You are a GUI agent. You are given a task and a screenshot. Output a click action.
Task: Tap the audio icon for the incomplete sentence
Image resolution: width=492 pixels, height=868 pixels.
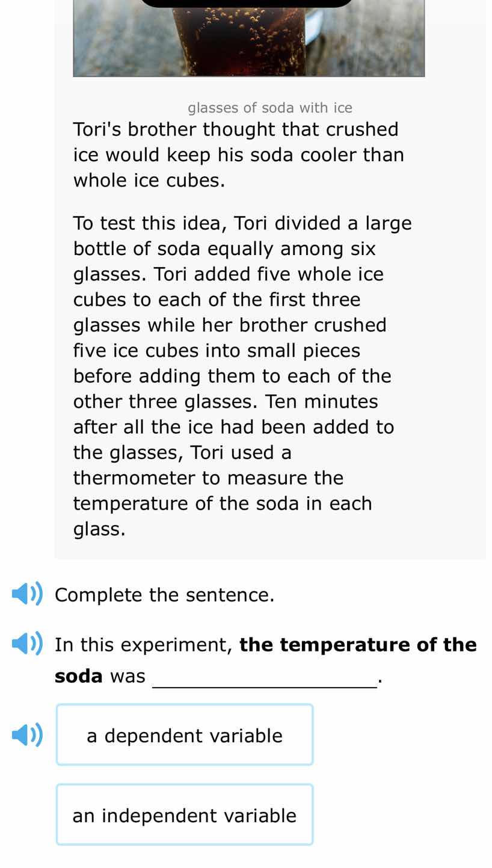[26, 642]
